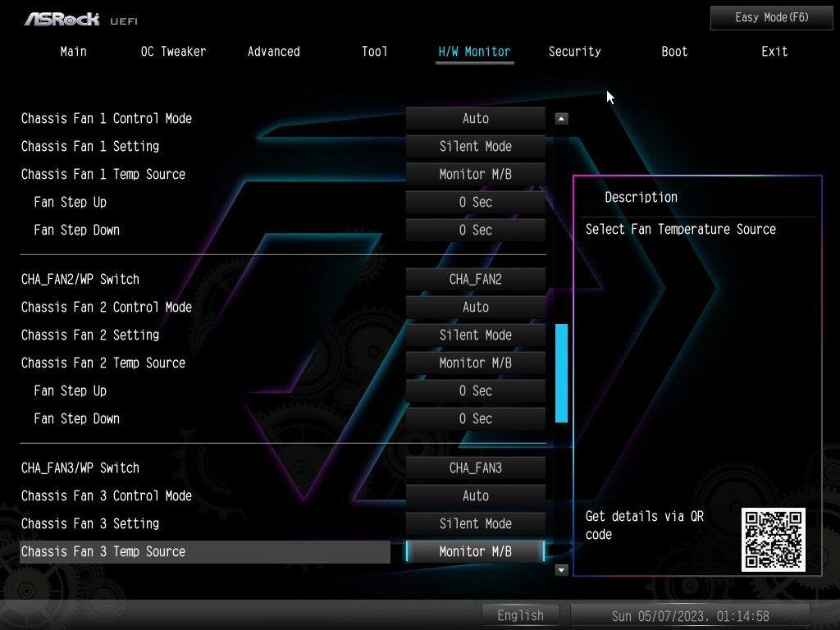Open the Security tab

point(574,52)
